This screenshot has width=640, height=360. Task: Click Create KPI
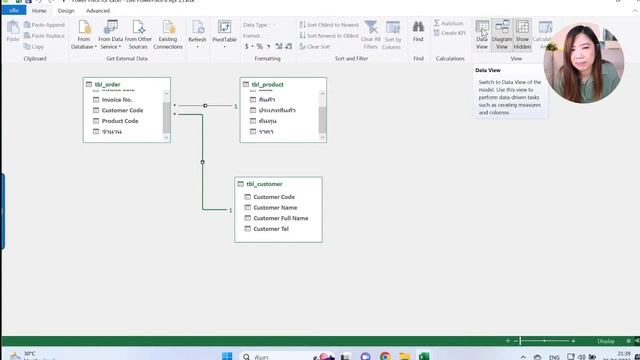[449, 33]
